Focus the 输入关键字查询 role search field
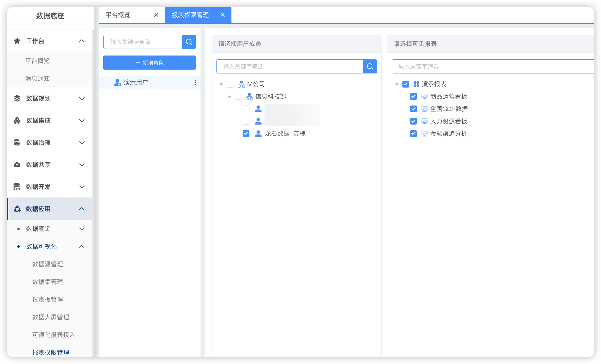601x364 pixels. click(142, 42)
